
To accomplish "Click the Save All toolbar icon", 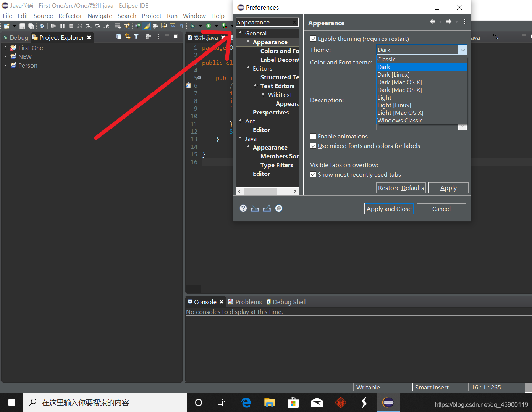I will click(31, 26).
